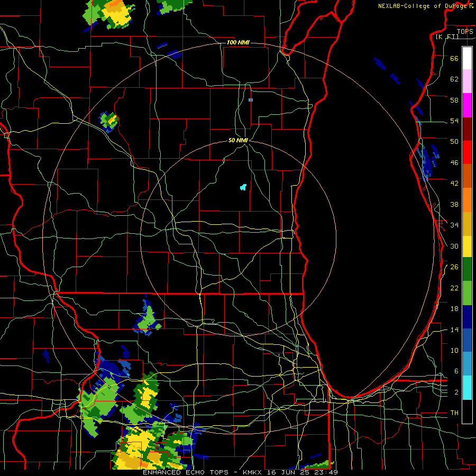Click the gold swatch near 34
Image resolution: width=476 pixels, height=476 pixels.
[467, 223]
